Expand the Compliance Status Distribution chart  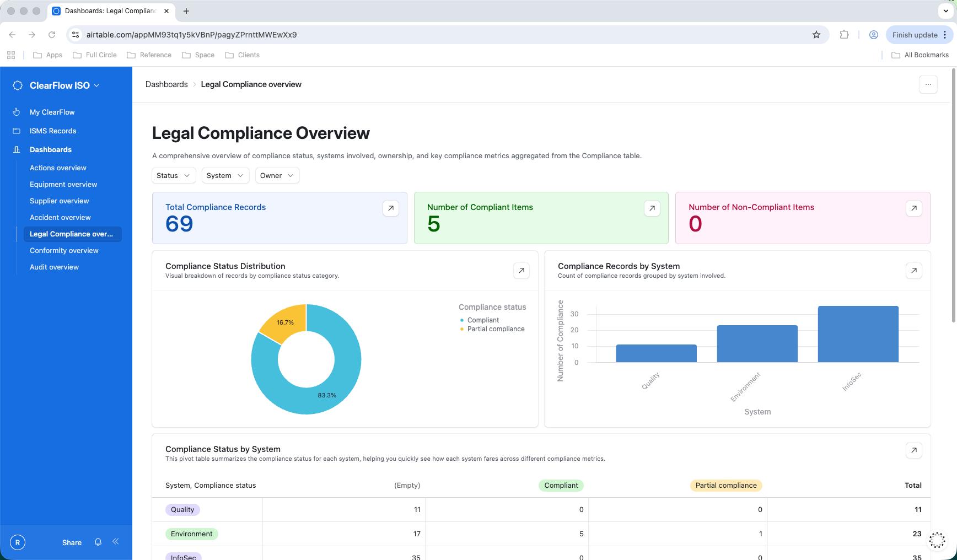click(x=521, y=271)
